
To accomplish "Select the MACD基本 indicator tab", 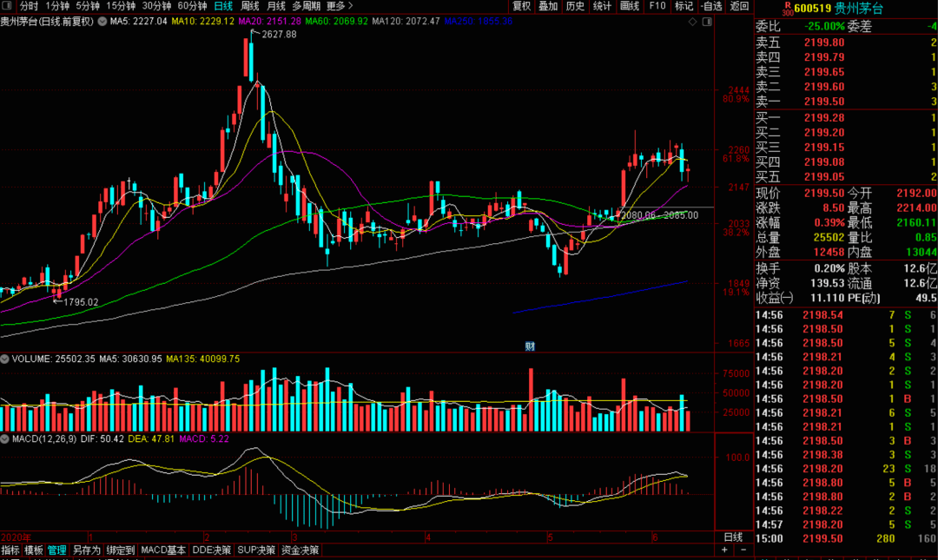I will [x=163, y=550].
